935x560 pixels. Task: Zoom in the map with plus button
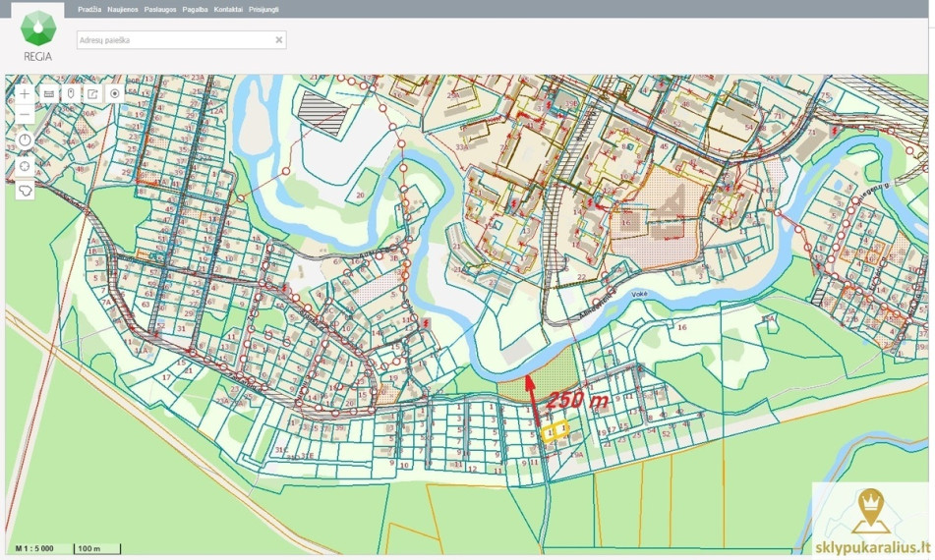[25, 93]
